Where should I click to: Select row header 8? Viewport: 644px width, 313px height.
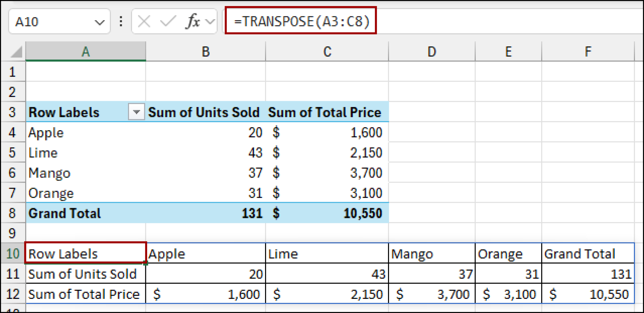(13, 213)
